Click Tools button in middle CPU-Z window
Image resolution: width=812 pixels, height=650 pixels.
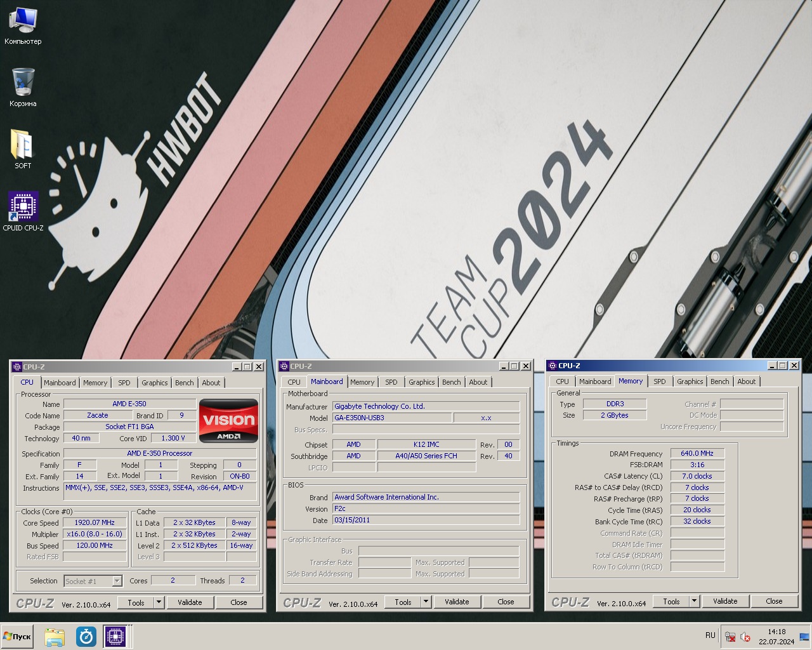click(x=403, y=602)
